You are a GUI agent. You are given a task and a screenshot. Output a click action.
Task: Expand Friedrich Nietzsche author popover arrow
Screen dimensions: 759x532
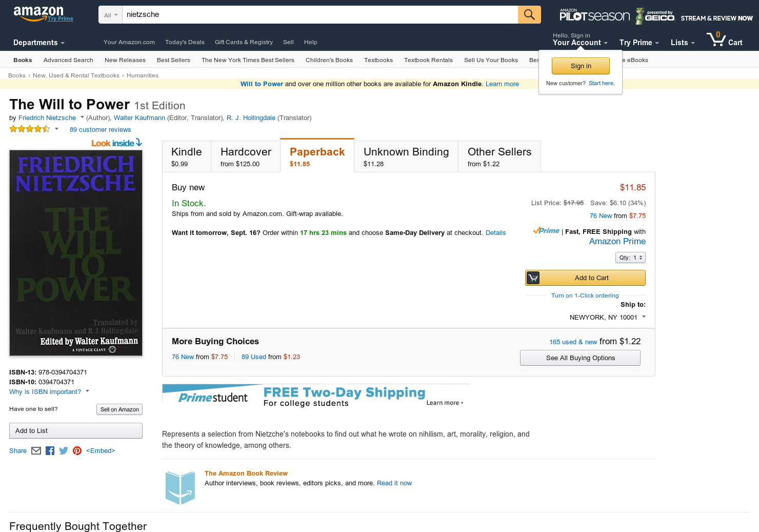82,117
